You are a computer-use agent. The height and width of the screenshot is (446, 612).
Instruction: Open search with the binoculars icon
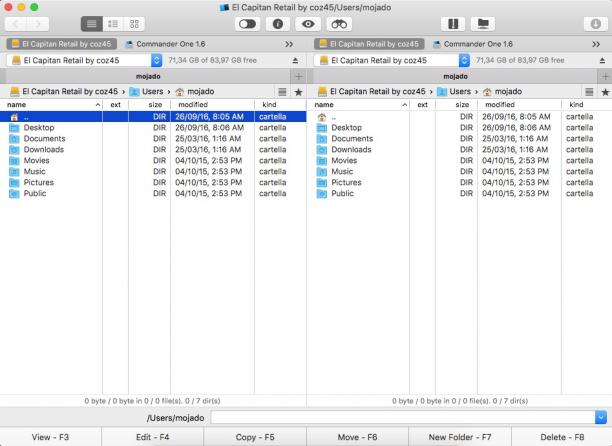[339, 24]
